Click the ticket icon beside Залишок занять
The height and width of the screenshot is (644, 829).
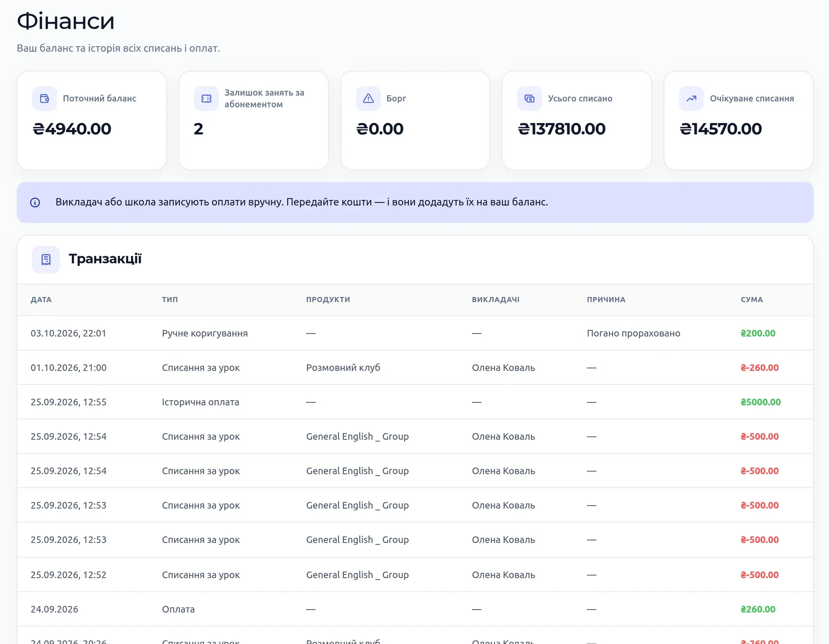pos(206,98)
